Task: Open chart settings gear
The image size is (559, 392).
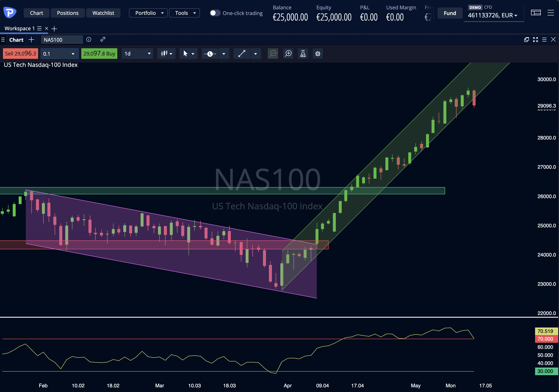Action: pos(318,54)
